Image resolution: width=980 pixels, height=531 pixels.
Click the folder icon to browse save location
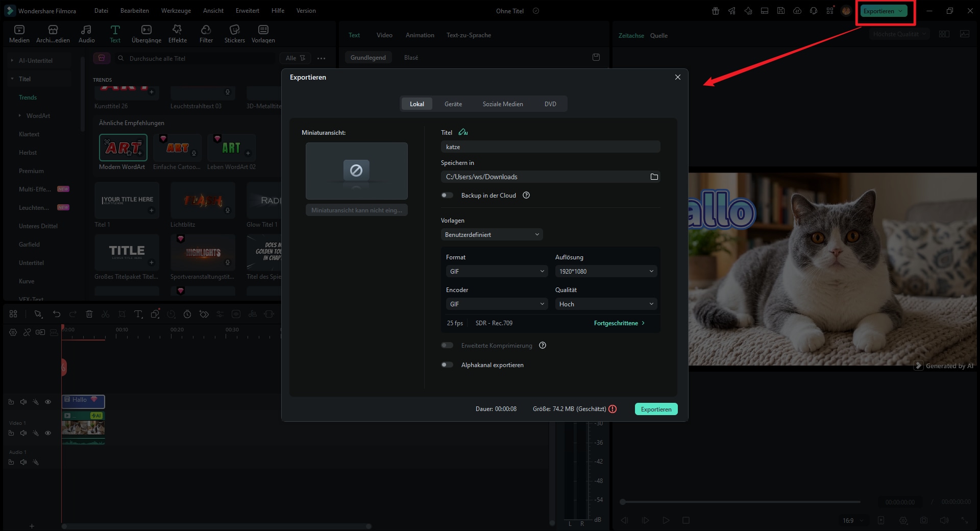[654, 177]
